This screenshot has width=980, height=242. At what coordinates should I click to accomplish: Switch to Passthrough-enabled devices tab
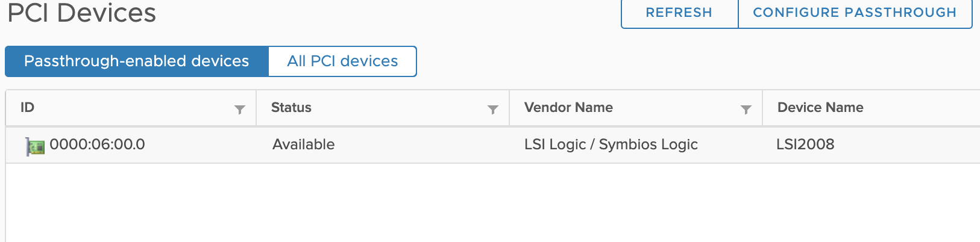click(x=137, y=61)
